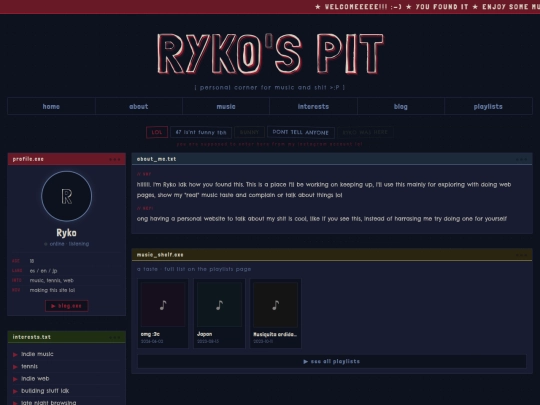Click the RYKO'S PIT title logo

[x=270, y=54]
